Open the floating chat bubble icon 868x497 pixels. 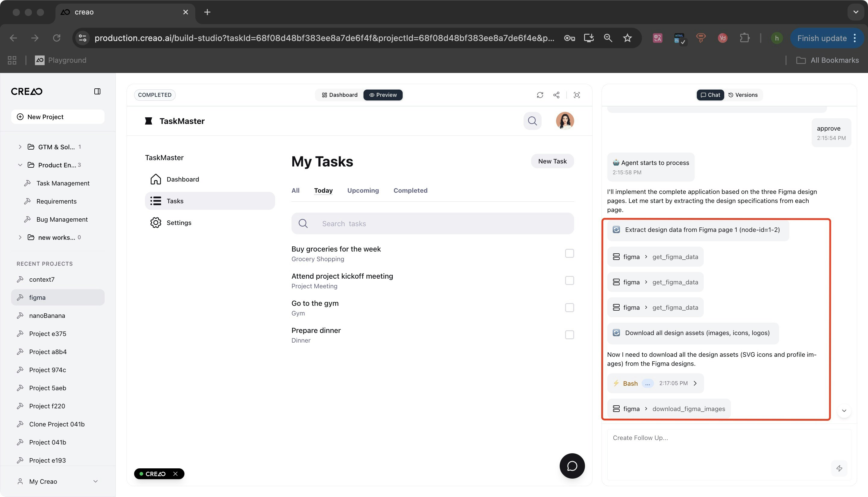pyautogui.click(x=572, y=466)
